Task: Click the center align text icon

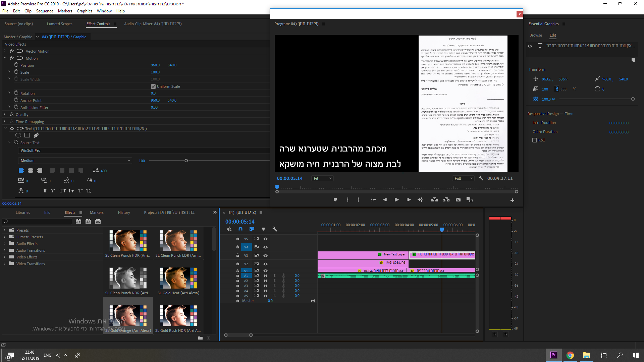Action: [31, 171]
